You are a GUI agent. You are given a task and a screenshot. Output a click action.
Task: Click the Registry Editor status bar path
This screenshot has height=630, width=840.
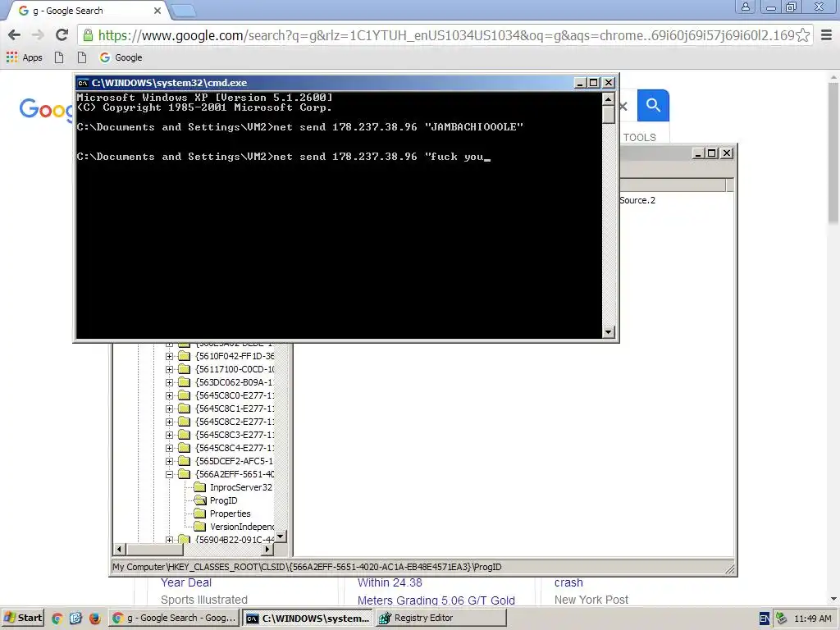[x=307, y=567]
